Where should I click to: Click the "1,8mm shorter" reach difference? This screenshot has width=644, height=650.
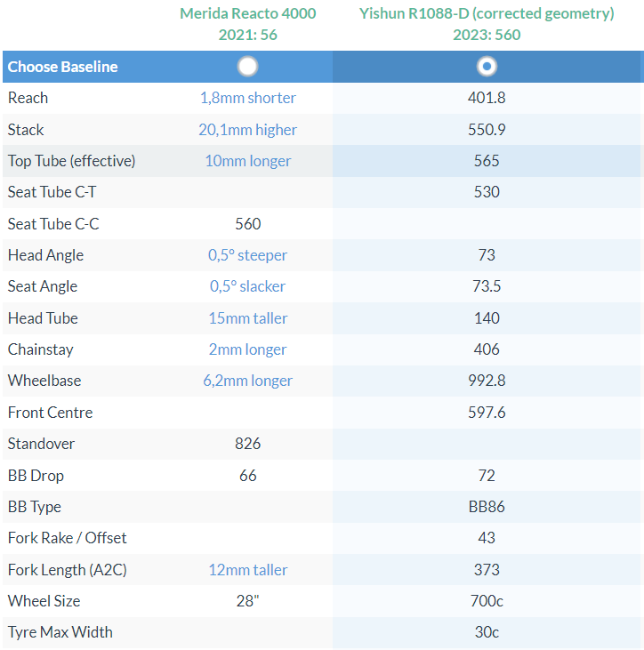[248, 98]
